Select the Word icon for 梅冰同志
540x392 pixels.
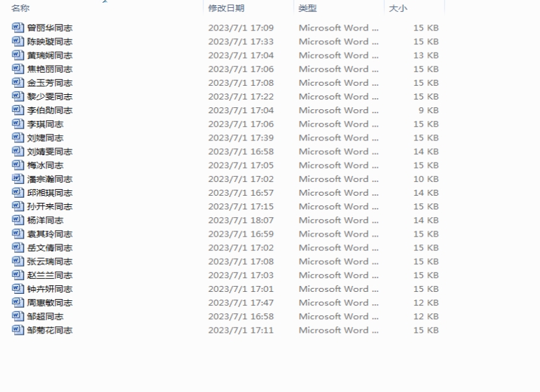tap(18, 165)
